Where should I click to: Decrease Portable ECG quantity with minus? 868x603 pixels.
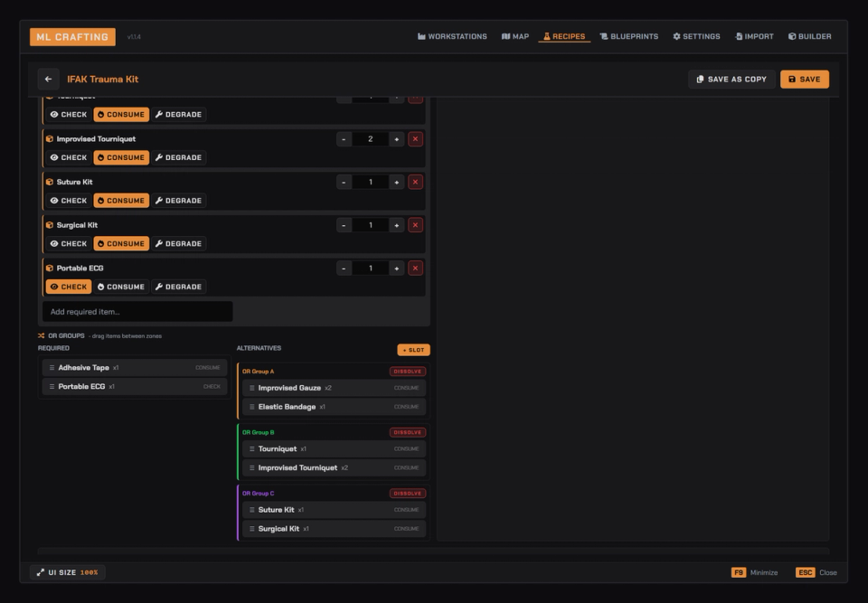pyautogui.click(x=344, y=269)
